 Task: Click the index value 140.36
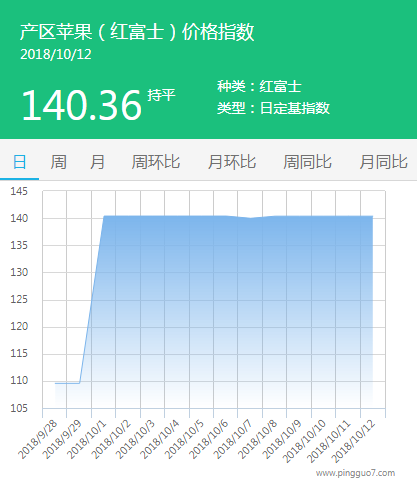click(x=82, y=105)
